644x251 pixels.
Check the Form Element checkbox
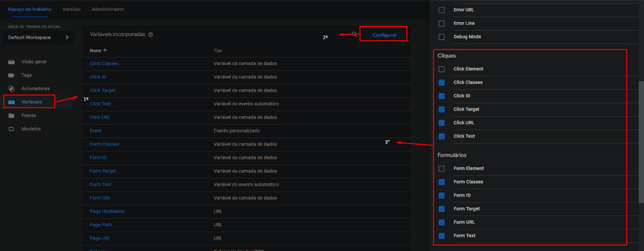point(442,168)
